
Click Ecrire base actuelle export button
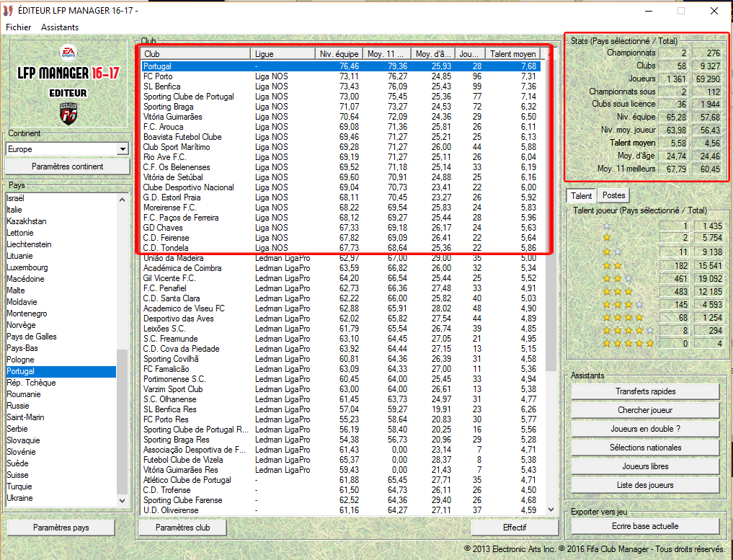click(x=645, y=526)
